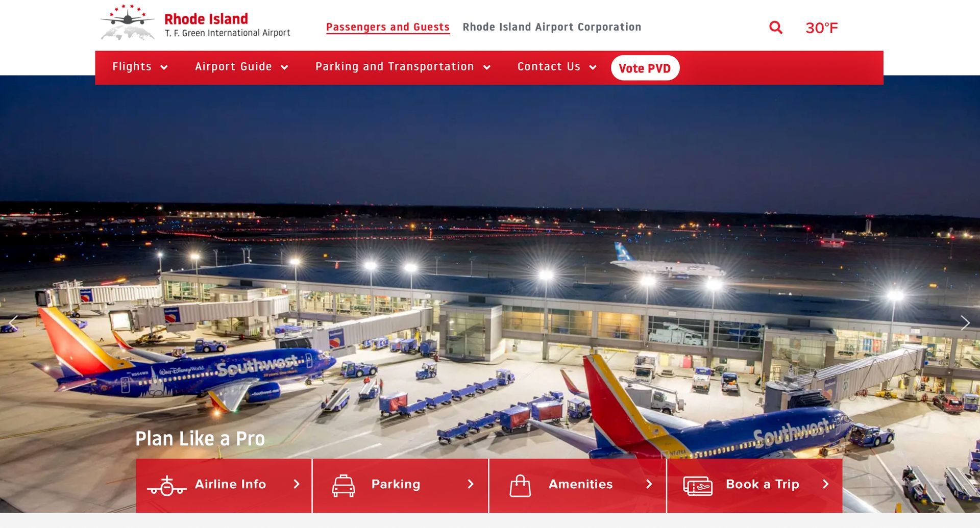Advance carousel with right arrow

tap(965, 323)
